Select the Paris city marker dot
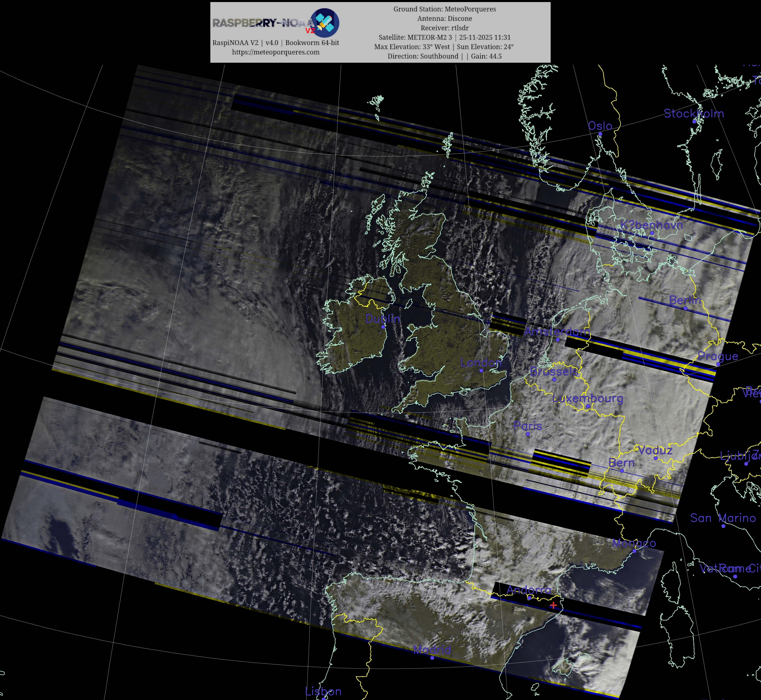This screenshot has height=700, width=761. click(527, 434)
